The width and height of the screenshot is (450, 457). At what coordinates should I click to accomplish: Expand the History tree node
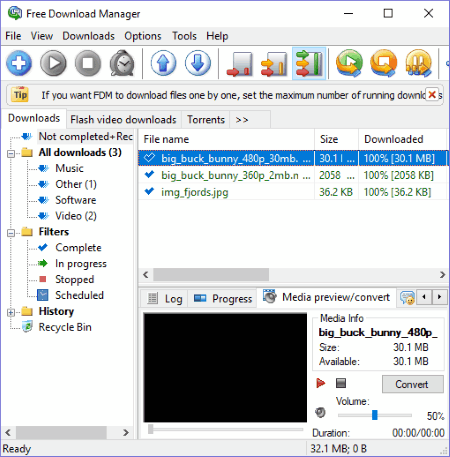click(11, 312)
